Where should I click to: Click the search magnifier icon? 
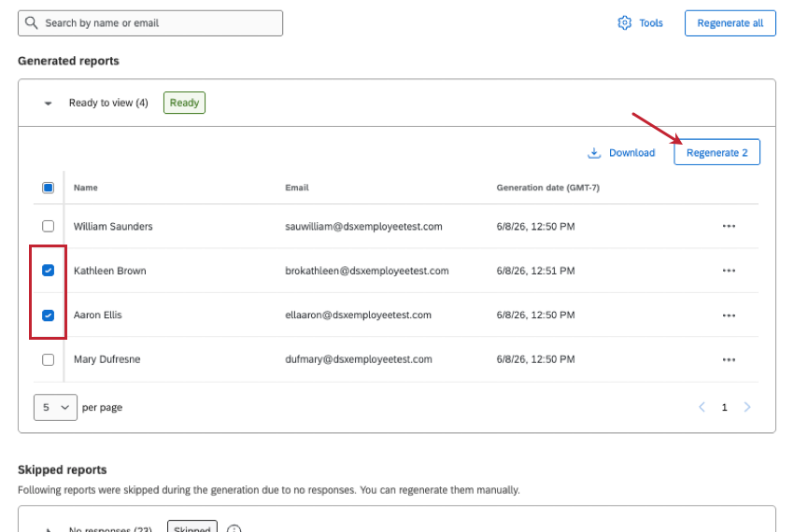pos(32,22)
